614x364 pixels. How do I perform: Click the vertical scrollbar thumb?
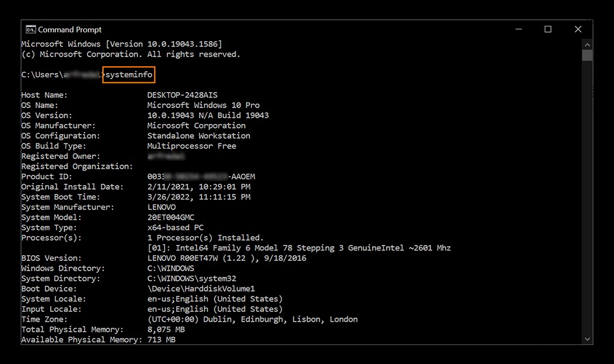click(587, 55)
